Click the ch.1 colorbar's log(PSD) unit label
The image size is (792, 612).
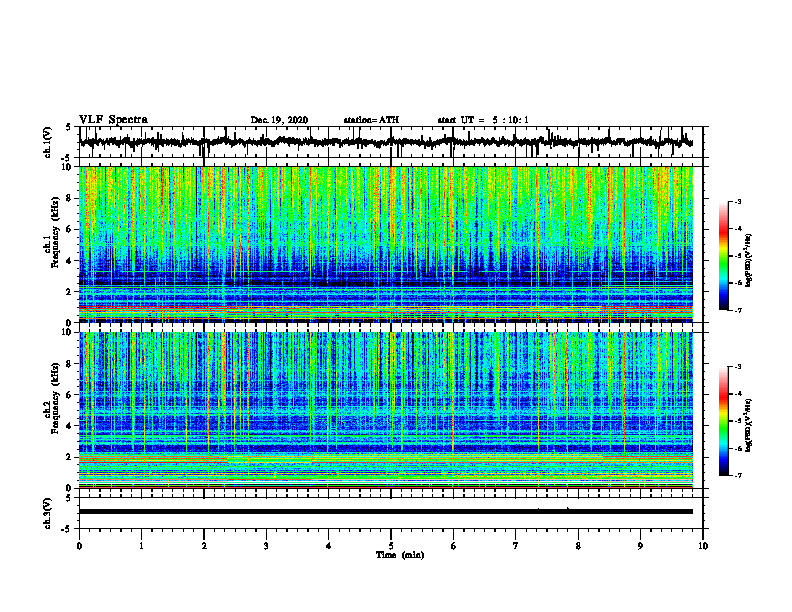749,260
